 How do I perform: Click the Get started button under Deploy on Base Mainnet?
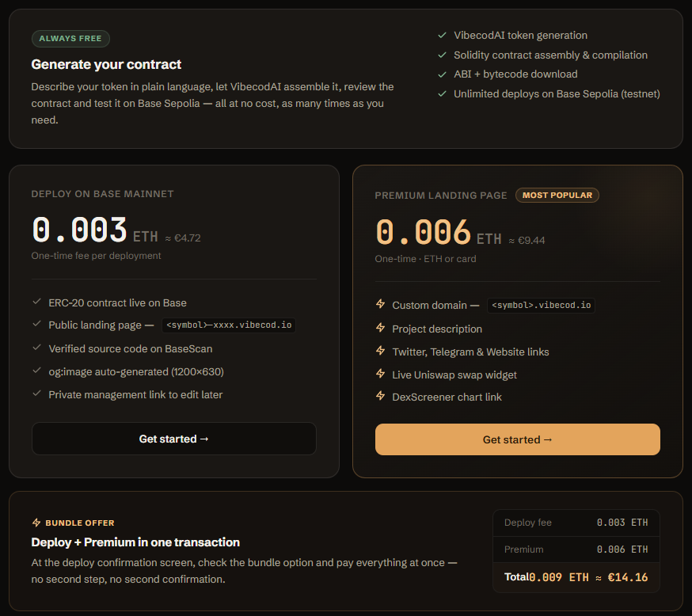click(174, 439)
